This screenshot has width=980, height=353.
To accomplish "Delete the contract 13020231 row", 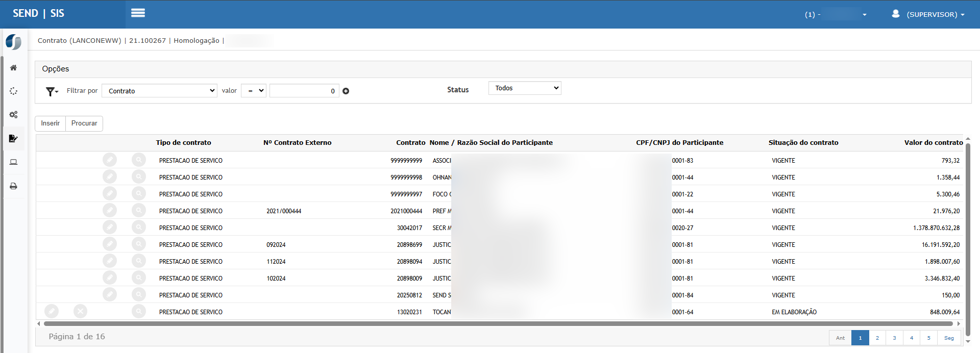I will tap(80, 311).
